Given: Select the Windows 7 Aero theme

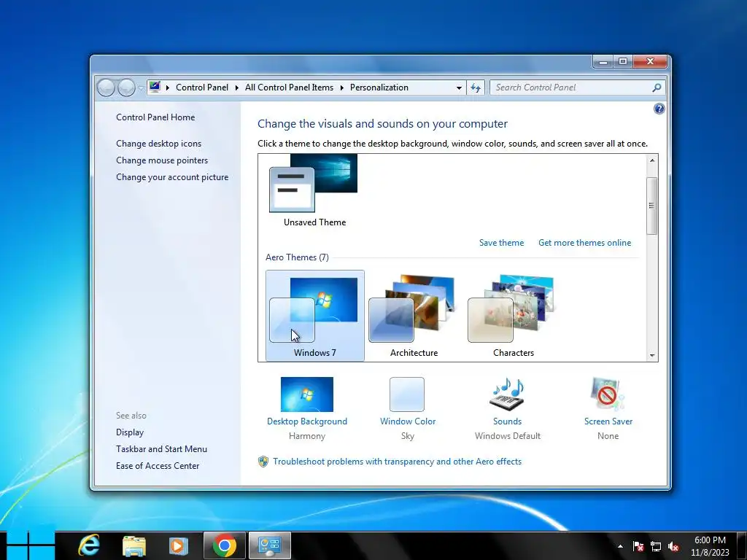Looking at the screenshot, I should (315, 316).
